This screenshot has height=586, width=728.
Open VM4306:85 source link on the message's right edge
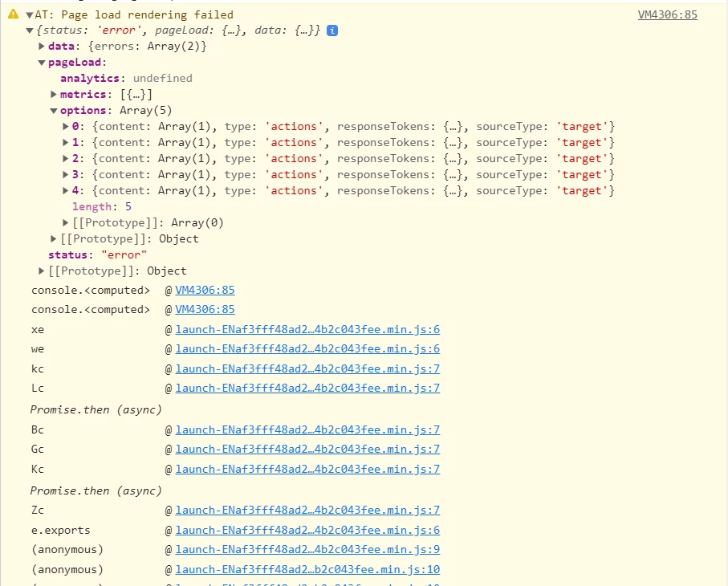[x=667, y=15]
